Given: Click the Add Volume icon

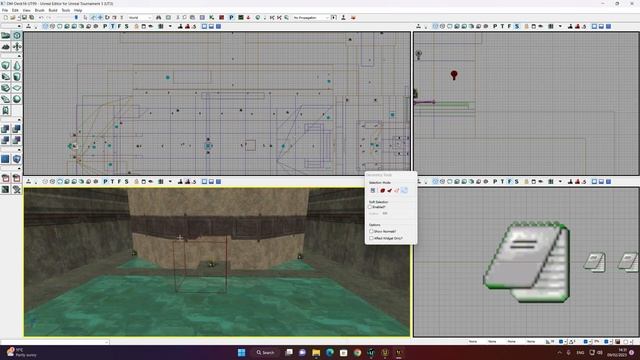Looking at the screenshot, I should coord(17,159).
